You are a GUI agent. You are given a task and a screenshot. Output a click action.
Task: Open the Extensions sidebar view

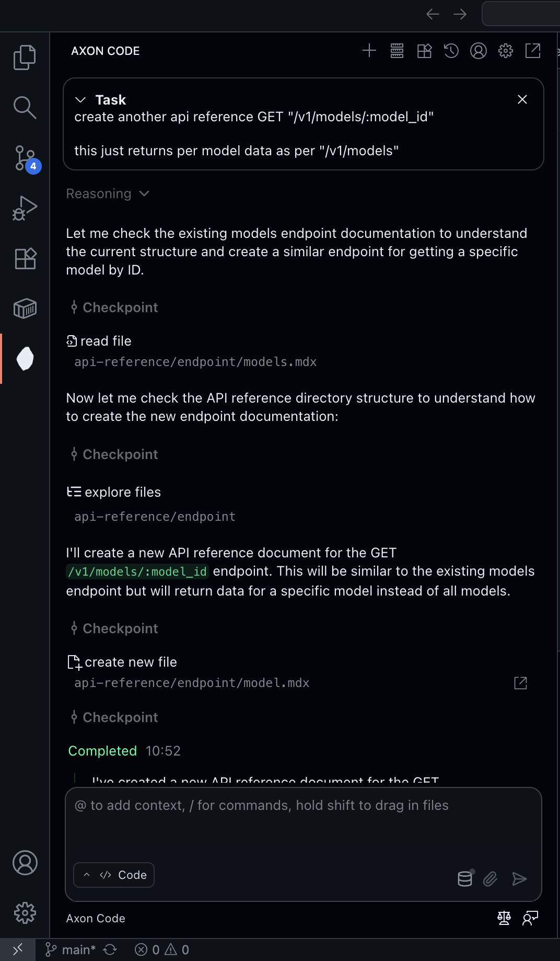tap(25, 258)
